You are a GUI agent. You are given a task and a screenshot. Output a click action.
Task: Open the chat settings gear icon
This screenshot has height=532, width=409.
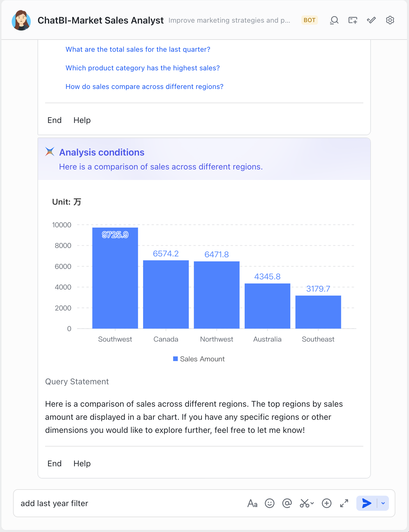(390, 20)
